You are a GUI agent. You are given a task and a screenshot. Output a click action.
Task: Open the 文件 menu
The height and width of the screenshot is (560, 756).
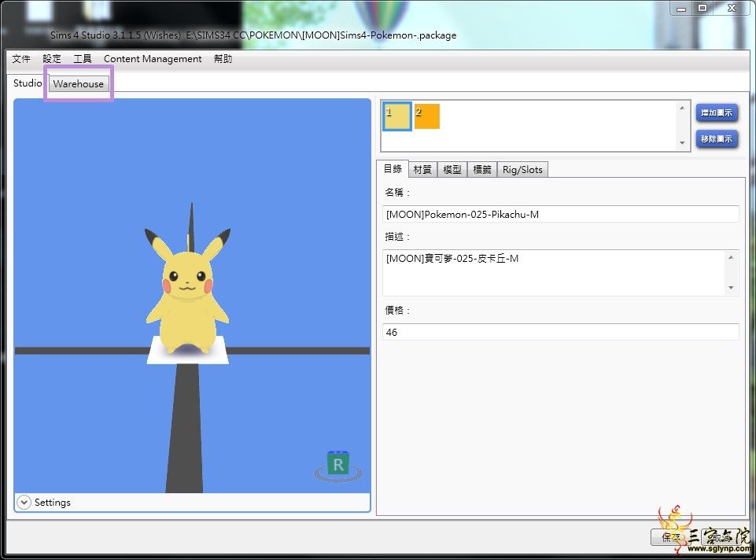21,59
